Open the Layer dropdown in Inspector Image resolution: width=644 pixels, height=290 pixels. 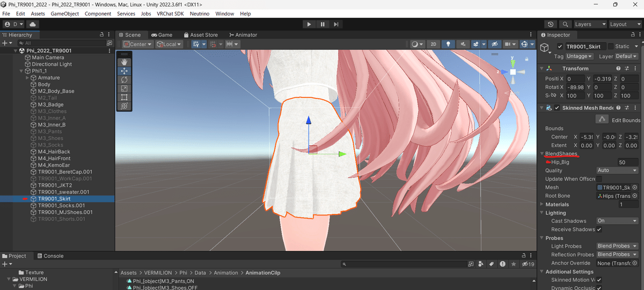click(x=626, y=56)
